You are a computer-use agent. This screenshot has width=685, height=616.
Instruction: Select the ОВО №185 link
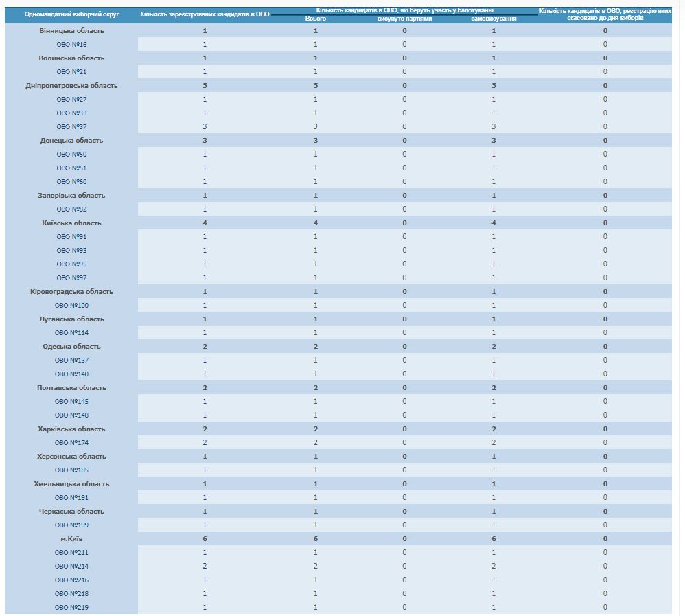(x=71, y=470)
